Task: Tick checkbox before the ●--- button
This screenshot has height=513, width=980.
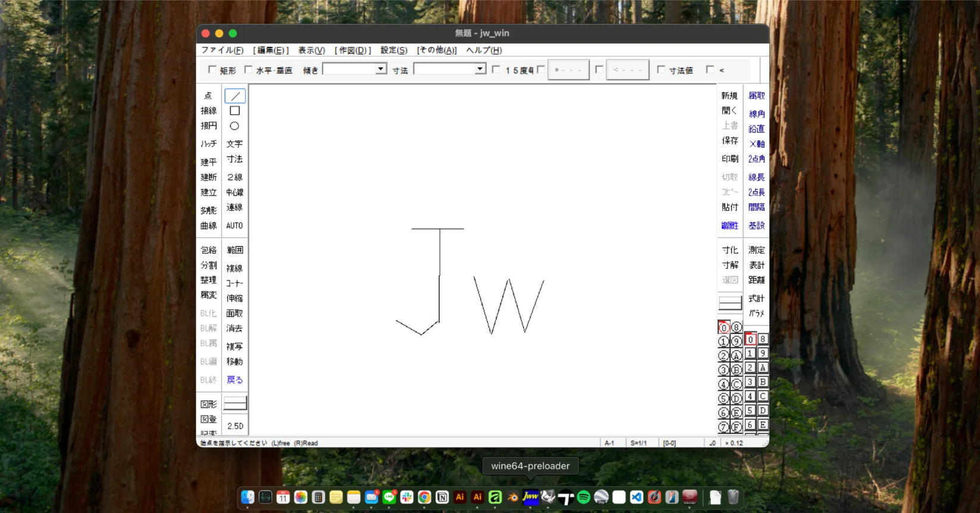Action: (541, 70)
